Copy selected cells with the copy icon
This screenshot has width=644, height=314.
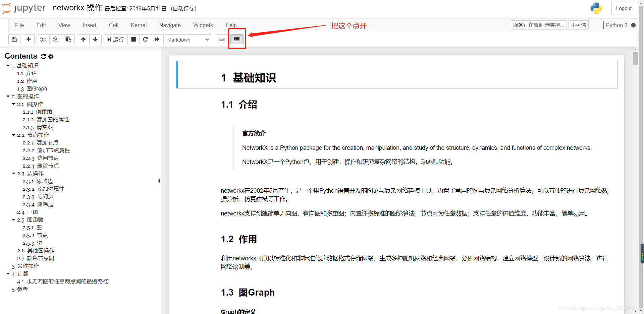56,40
